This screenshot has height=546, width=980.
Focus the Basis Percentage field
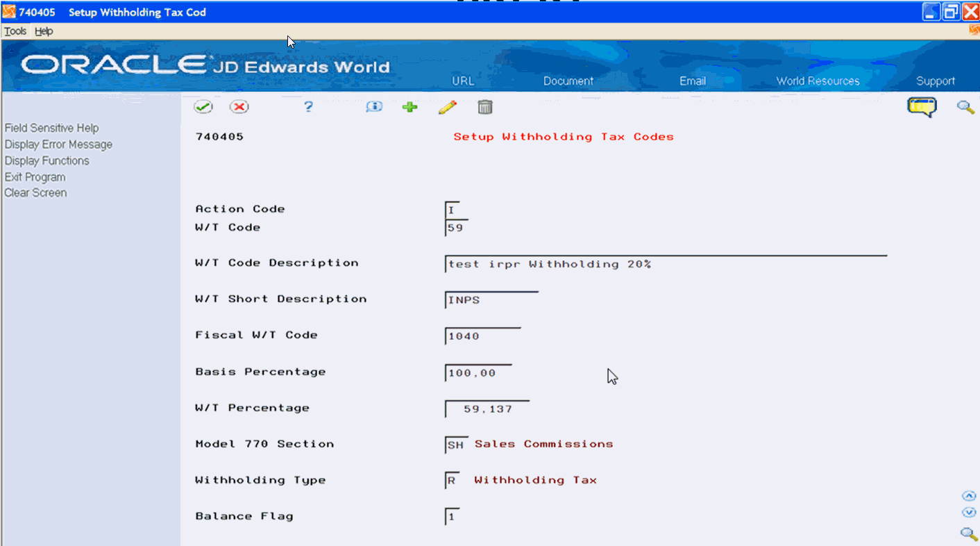pyautogui.click(x=478, y=373)
